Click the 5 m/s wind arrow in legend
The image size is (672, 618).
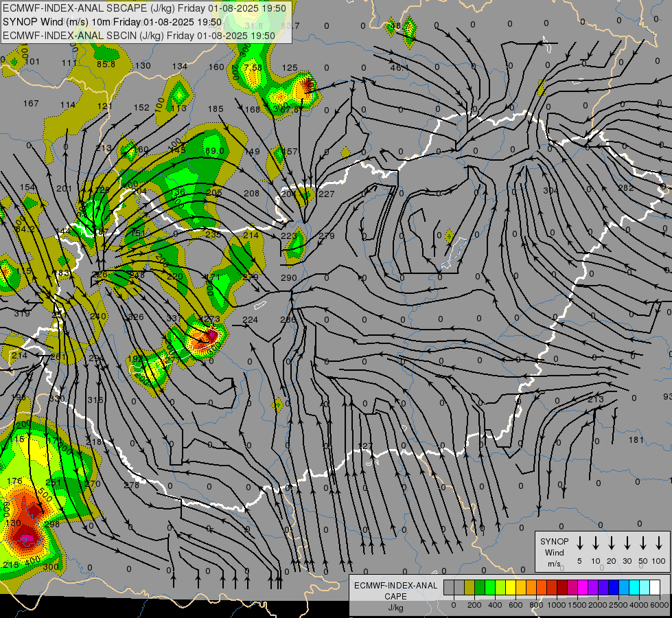[579, 543]
